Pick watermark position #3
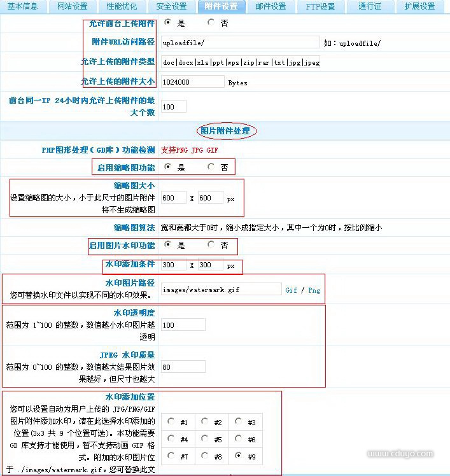Image resolution: width=450 pixels, height=476 pixels. (239, 422)
